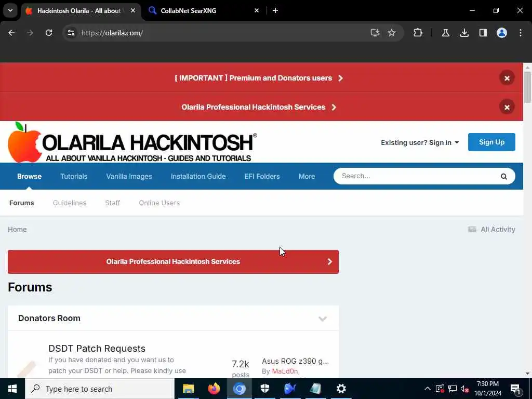The height and width of the screenshot is (399, 532).
Task: Toggle the browser side panel icon
Action: pos(483,33)
